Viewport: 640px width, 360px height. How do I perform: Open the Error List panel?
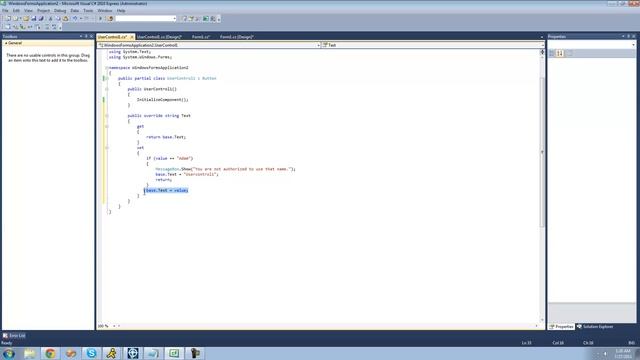[14, 336]
